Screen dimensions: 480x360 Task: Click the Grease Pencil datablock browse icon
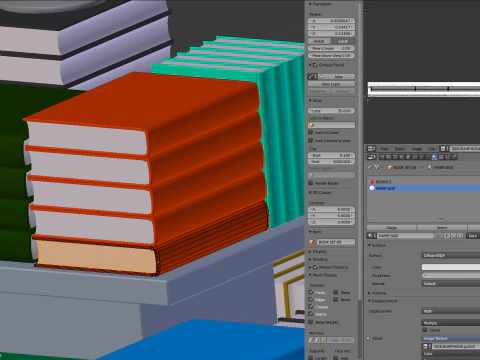(312, 77)
